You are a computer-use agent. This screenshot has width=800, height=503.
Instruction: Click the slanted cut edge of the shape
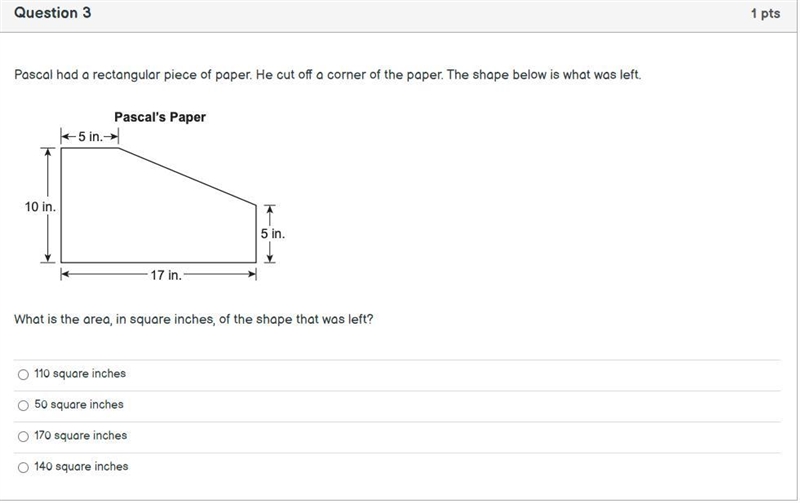click(187, 177)
